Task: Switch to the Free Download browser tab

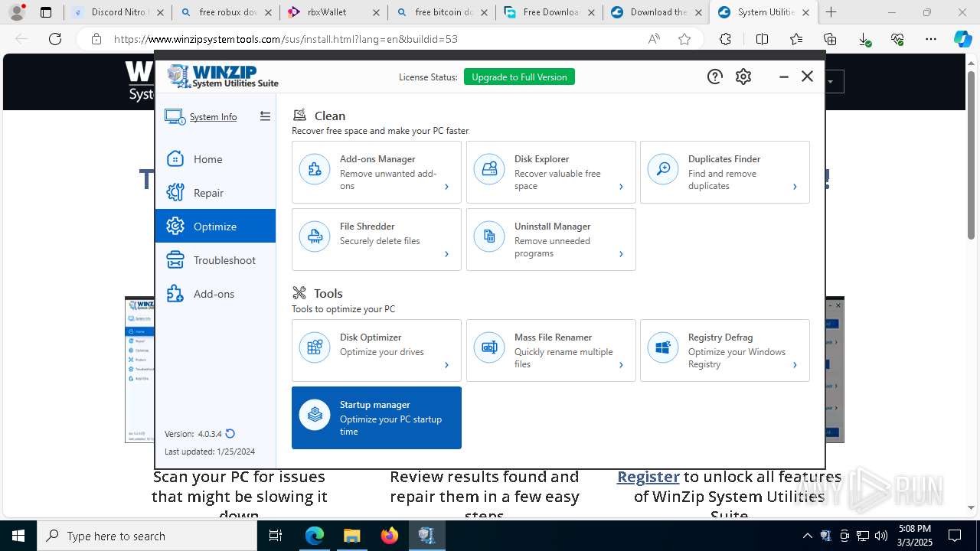Action: coord(549,12)
